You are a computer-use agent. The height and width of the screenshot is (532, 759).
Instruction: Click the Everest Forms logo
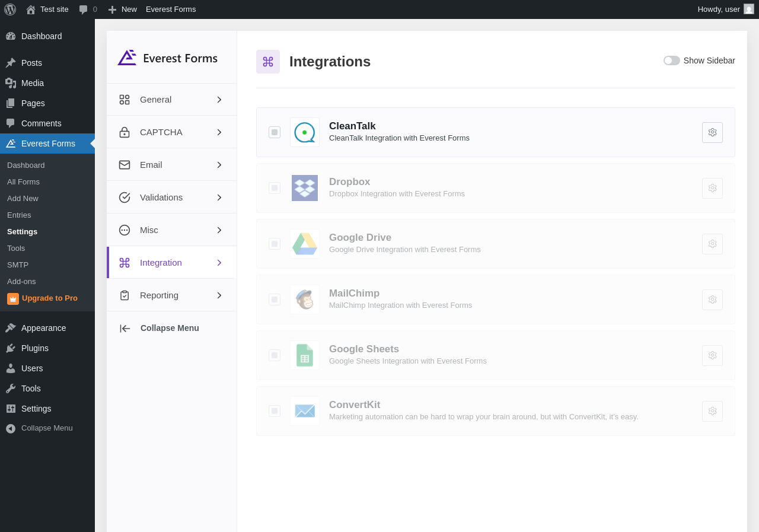pos(168,58)
